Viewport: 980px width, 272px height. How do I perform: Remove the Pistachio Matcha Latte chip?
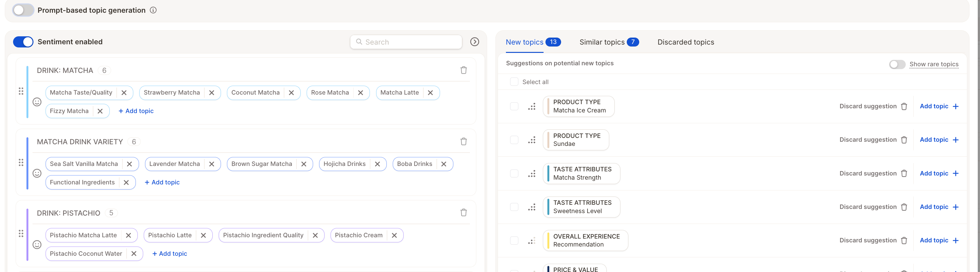click(x=128, y=235)
